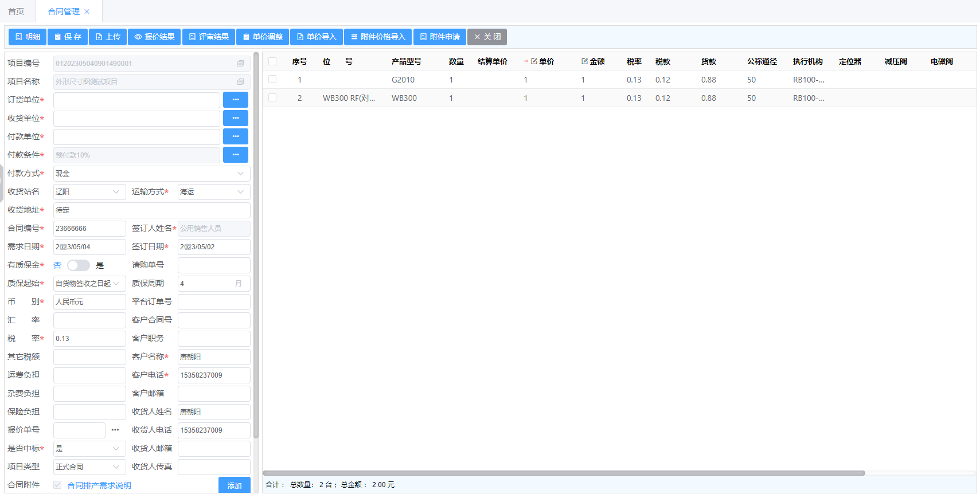Save the contract with 保存
The width and height of the screenshot is (980, 494).
click(x=68, y=37)
